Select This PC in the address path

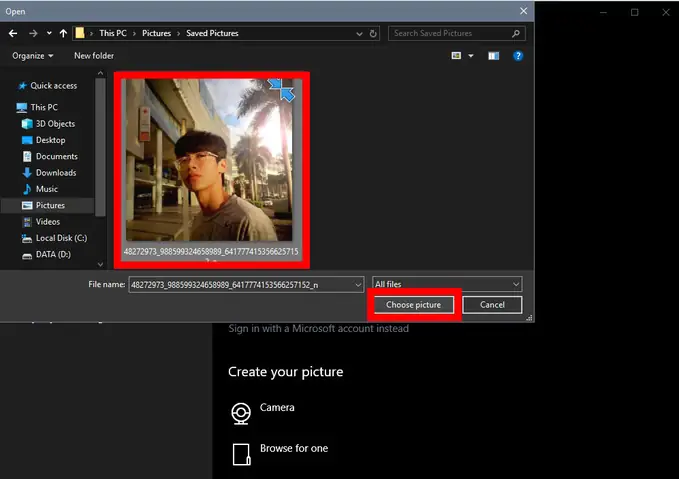pyautogui.click(x=113, y=33)
